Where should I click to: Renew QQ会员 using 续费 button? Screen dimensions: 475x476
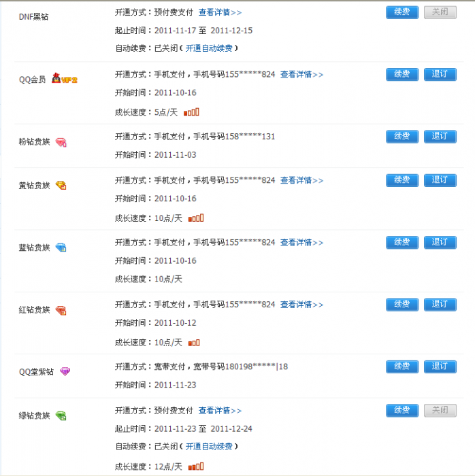coord(402,74)
